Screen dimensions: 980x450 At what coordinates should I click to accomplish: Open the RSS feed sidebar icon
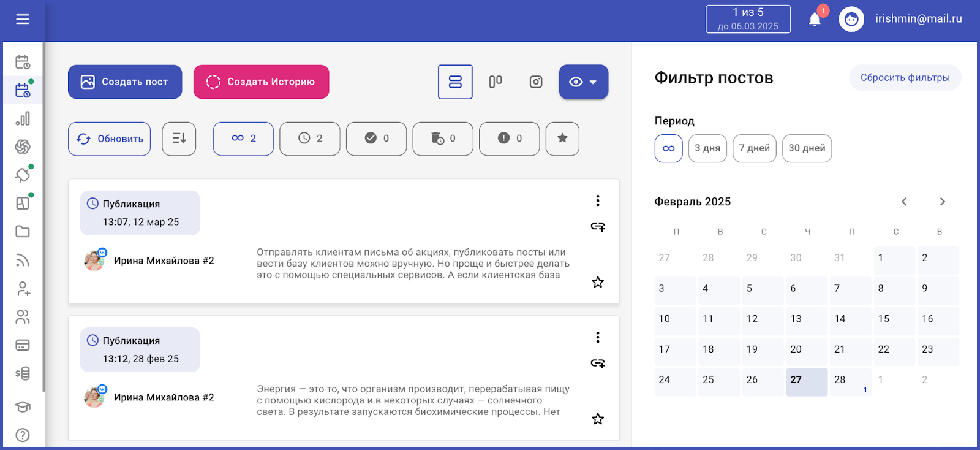[23, 261]
